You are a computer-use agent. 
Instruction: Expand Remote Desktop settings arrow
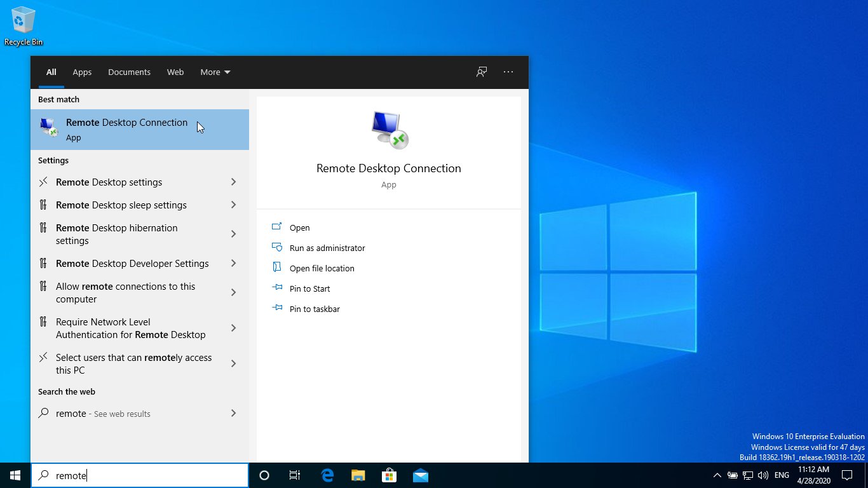233,182
